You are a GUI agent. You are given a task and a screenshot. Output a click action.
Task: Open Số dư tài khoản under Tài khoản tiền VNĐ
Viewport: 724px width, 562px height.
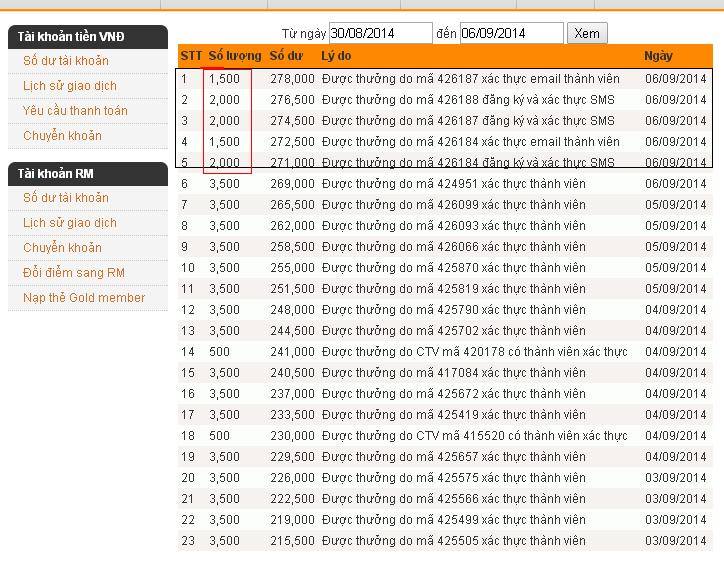point(65,61)
